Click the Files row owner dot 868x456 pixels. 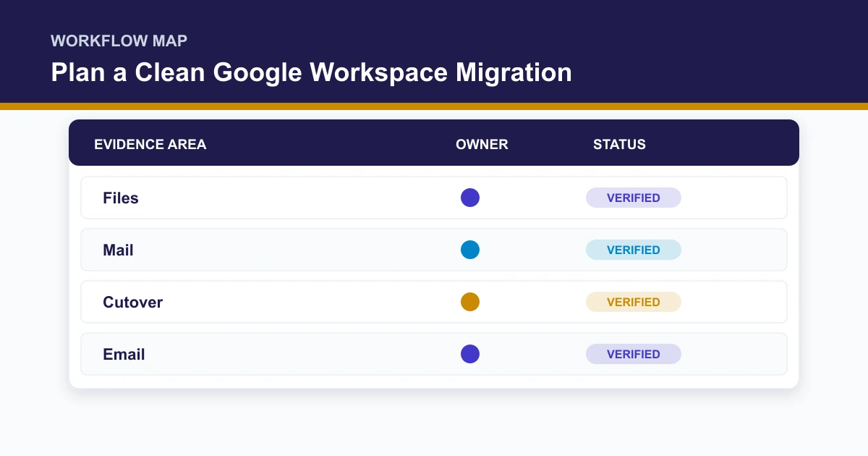470,198
